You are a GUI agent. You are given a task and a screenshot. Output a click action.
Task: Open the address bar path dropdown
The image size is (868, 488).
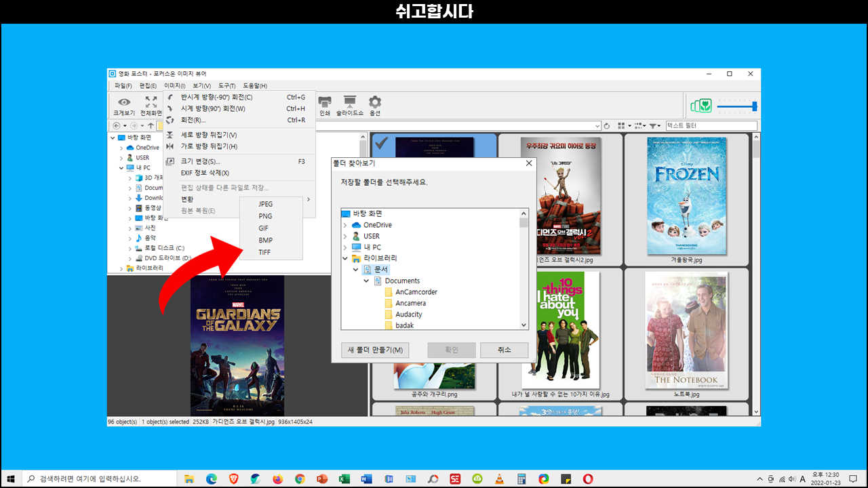coord(597,126)
